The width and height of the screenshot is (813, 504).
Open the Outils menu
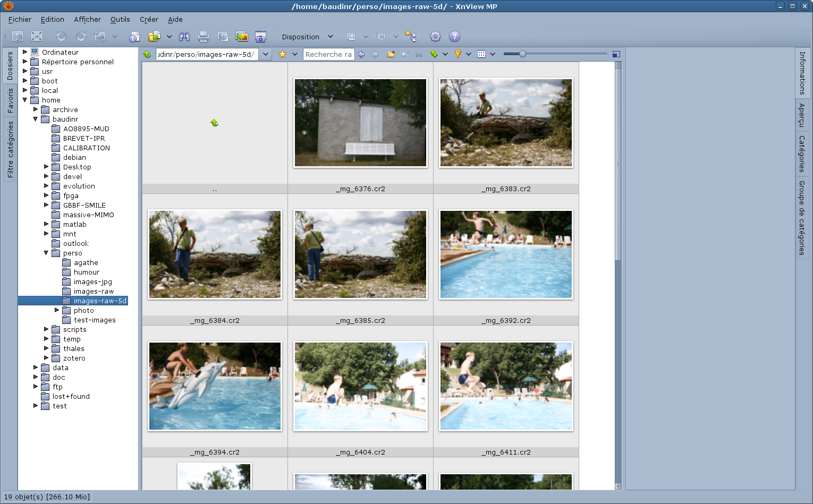(120, 19)
